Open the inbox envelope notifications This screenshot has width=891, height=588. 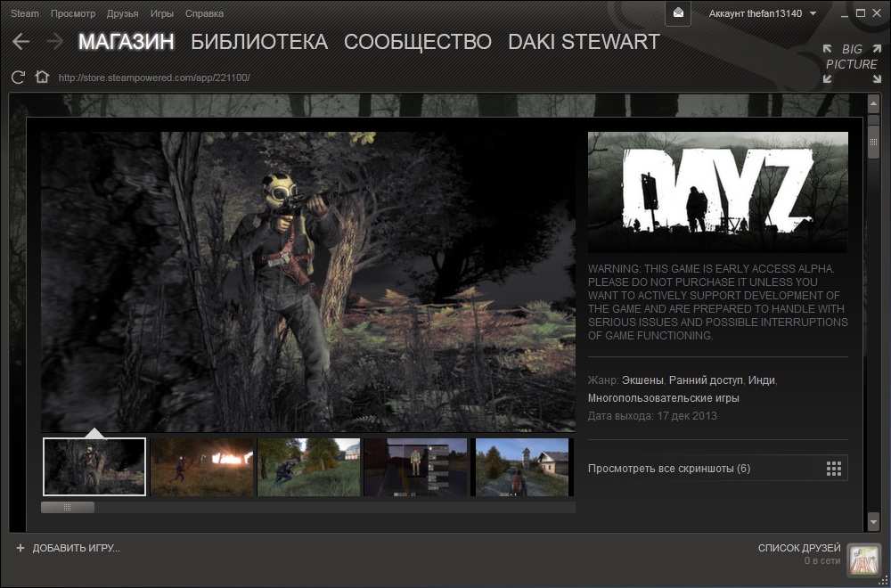pyautogui.click(x=679, y=13)
